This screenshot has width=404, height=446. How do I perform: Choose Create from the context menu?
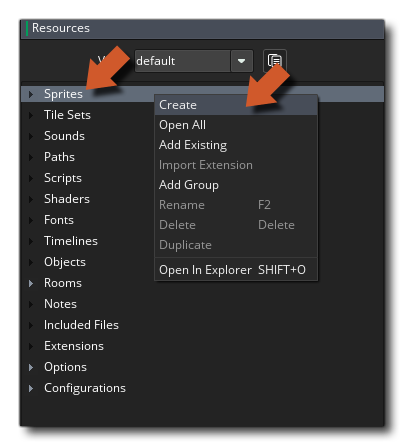236,105
